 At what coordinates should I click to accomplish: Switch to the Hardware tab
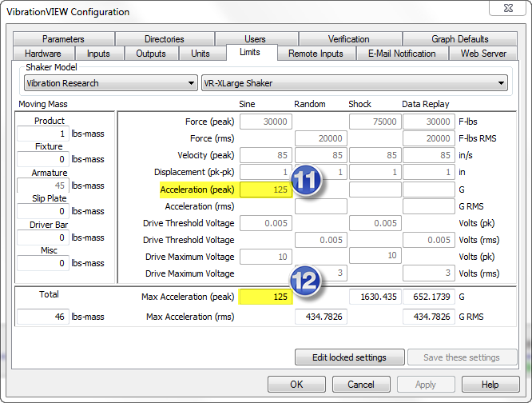42,54
